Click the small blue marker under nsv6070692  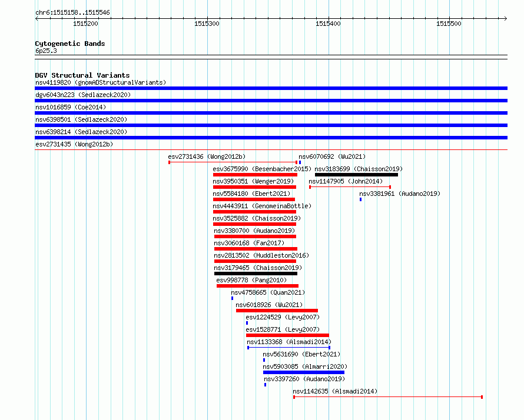pyautogui.click(x=300, y=162)
